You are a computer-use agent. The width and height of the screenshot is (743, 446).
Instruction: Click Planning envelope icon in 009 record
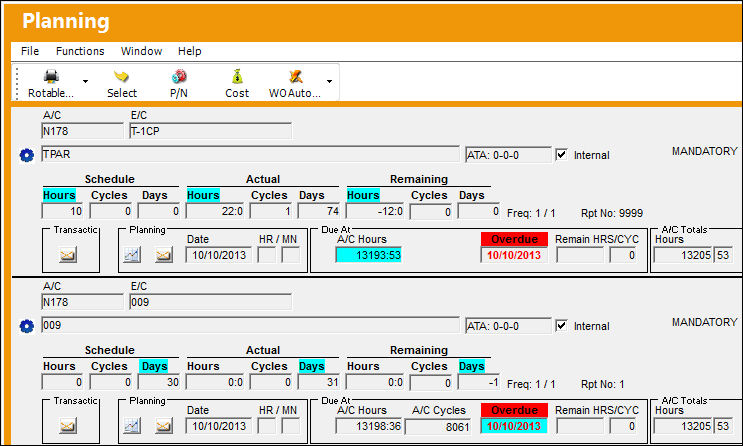click(x=164, y=427)
